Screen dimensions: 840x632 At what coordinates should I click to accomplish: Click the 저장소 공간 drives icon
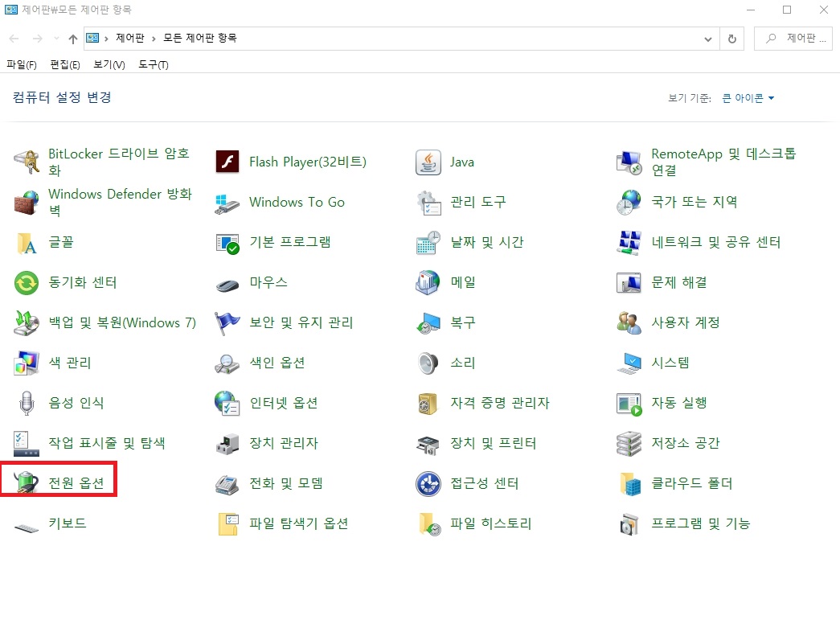(x=629, y=443)
